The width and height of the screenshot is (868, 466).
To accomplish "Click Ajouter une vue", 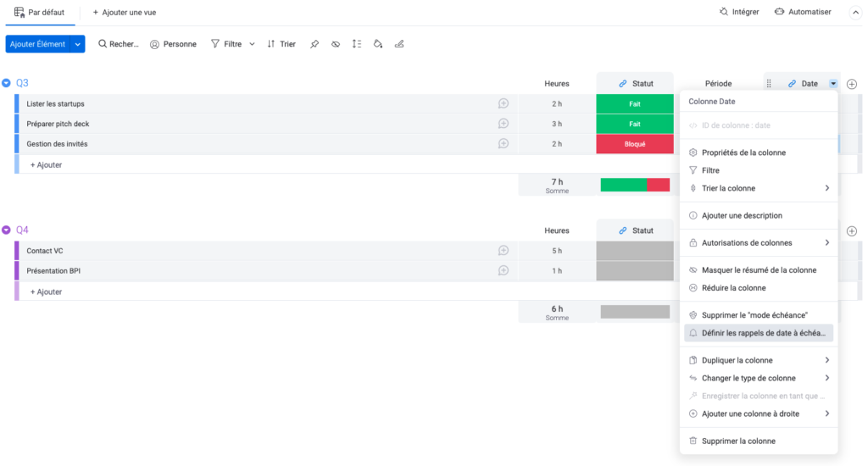I will pos(124,12).
